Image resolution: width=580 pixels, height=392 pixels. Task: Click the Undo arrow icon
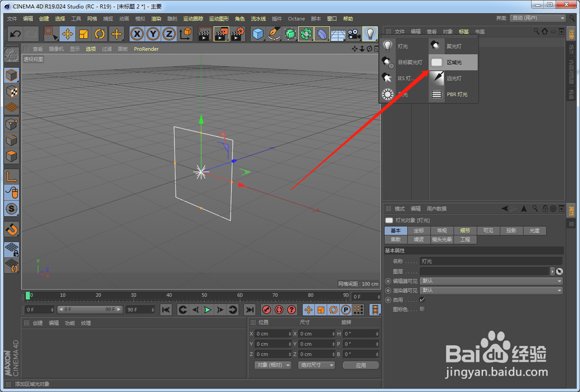tap(16, 34)
